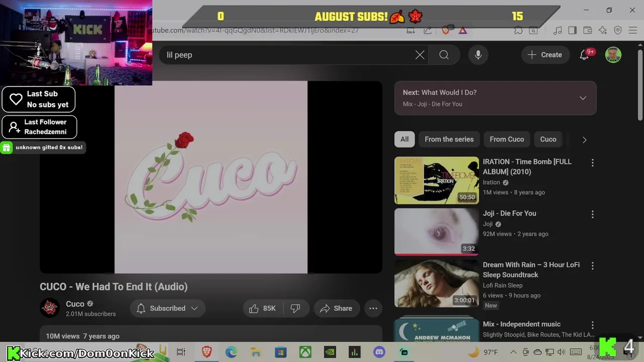Select the From Cuco chip
The image size is (644, 362).
coord(507,139)
